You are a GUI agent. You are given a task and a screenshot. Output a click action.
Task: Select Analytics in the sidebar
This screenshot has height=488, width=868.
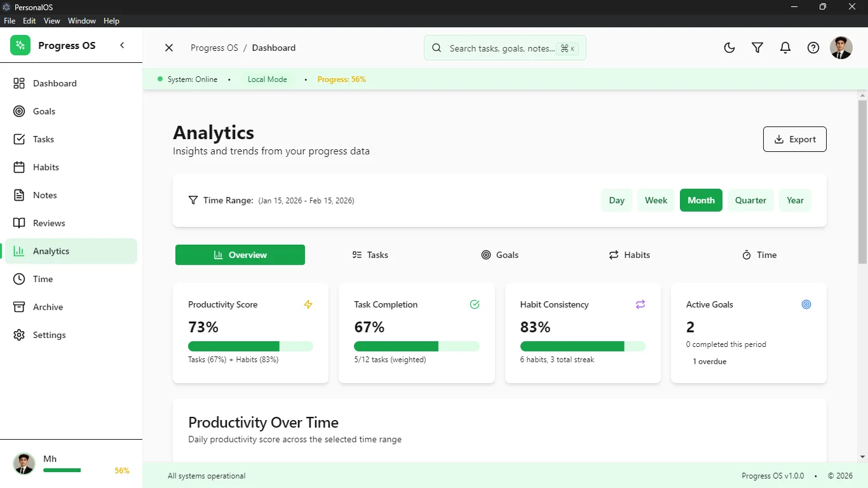coord(71,251)
